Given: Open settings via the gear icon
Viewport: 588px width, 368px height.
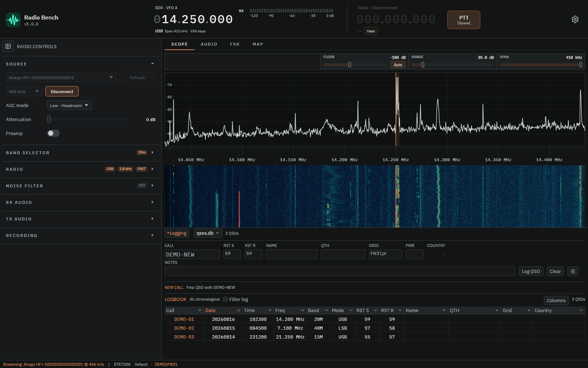Looking at the screenshot, I should pos(575,20).
